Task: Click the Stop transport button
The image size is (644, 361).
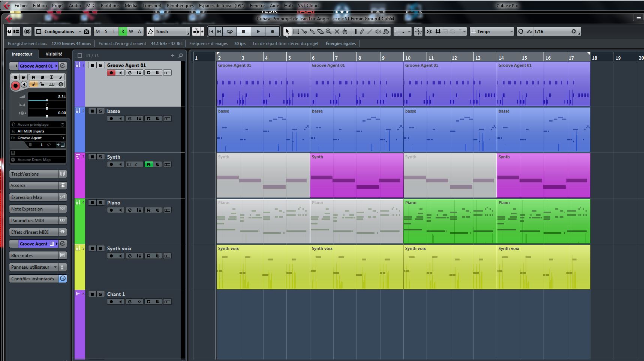Action: pos(244,32)
